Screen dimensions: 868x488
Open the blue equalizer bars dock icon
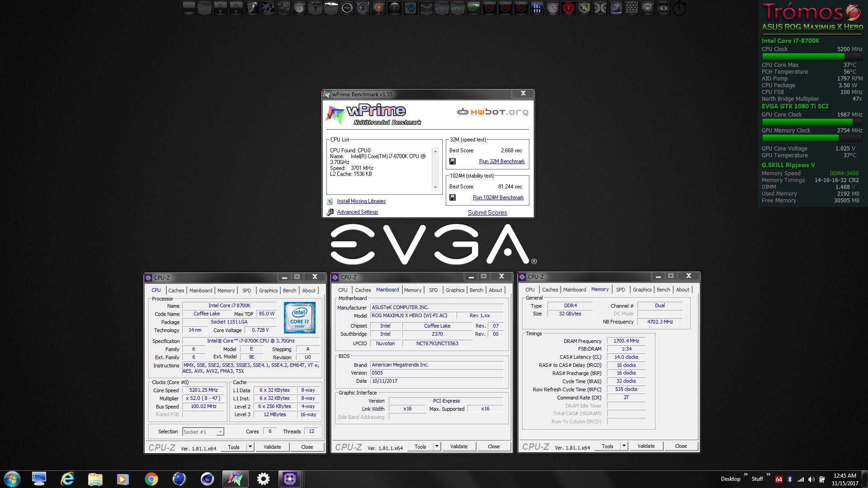pyautogui.click(x=536, y=8)
